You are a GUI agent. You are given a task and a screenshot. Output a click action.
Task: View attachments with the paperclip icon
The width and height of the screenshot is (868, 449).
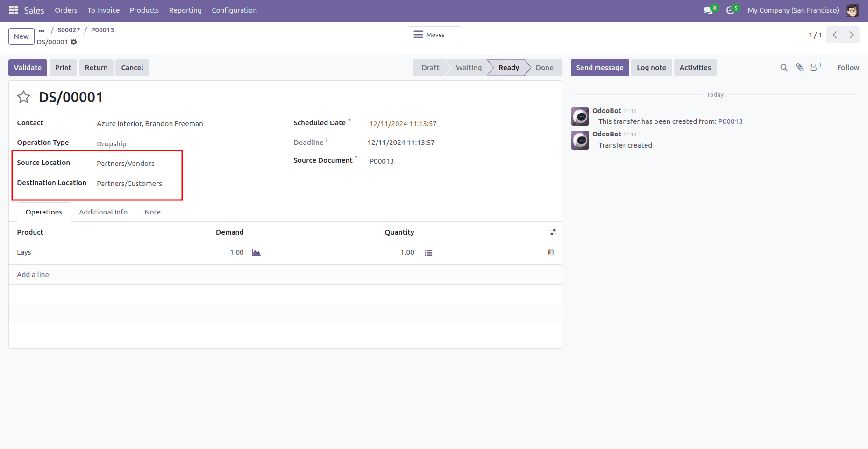click(x=799, y=67)
